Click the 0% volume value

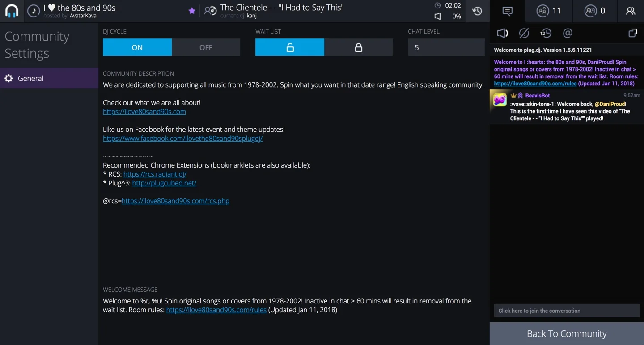pyautogui.click(x=457, y=16)
